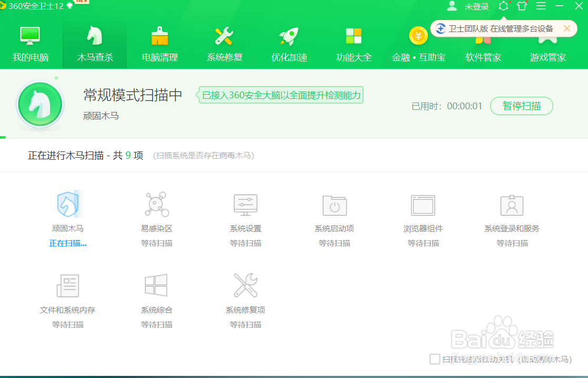Click 常规模式扫描中 heading
Screen dimensions: 588x378
pos(133,95)
